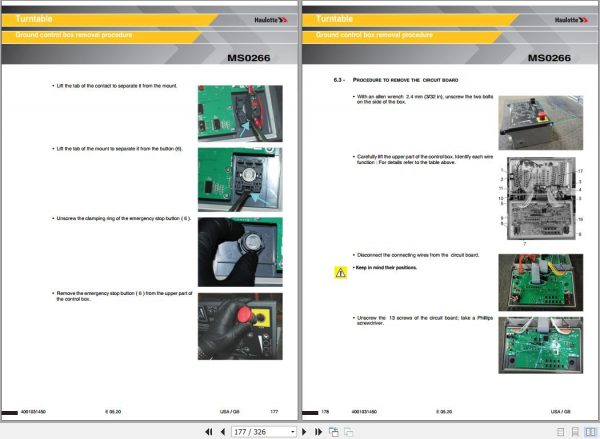
Task: Open the page number dropdown arrow
Action: (293, 432)
